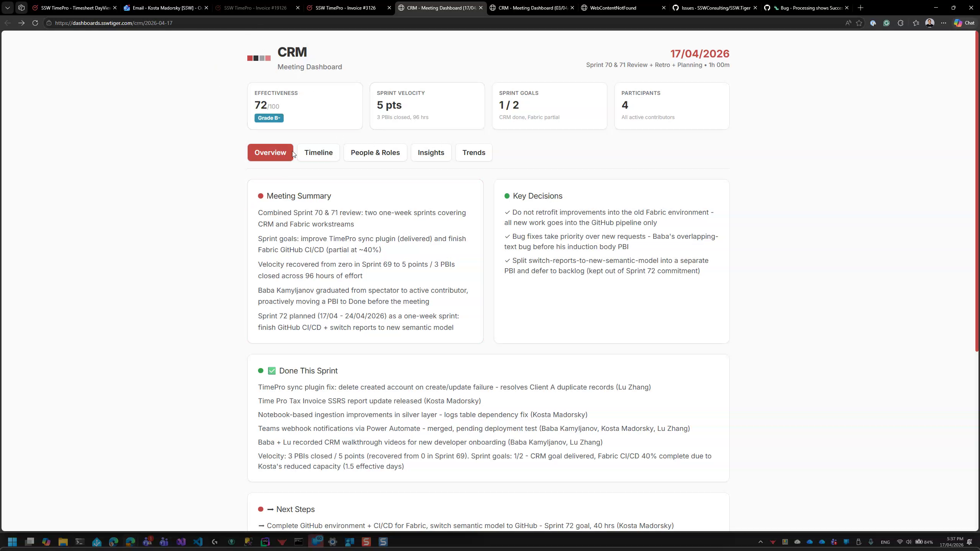The height and width of the screenshot is (551, 980).
Task: Open Windows Terminal from the taskbar
Action: tap(80, 542)
